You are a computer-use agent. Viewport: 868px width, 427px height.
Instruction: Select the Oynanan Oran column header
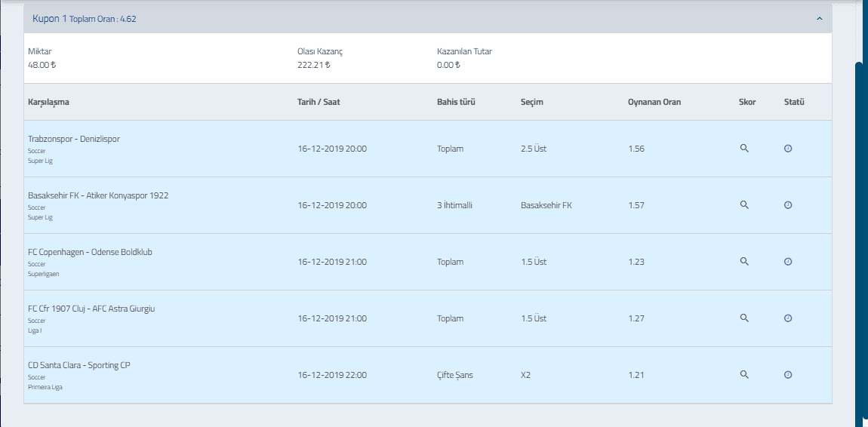tap(654, 103)
